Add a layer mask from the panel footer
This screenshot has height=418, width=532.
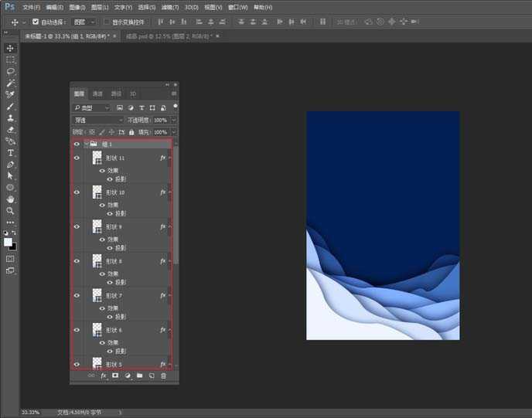click(115, 376)
